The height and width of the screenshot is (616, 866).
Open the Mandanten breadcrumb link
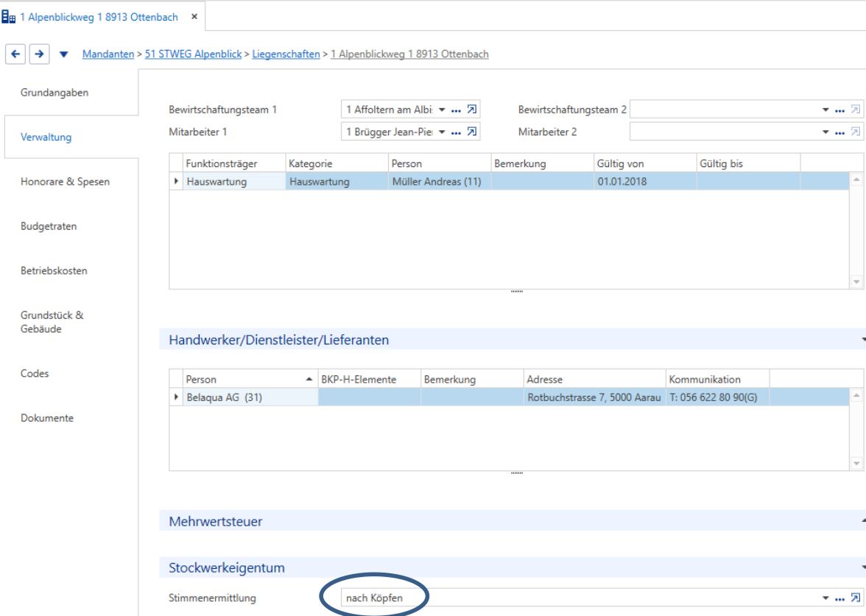click(108, 54)
